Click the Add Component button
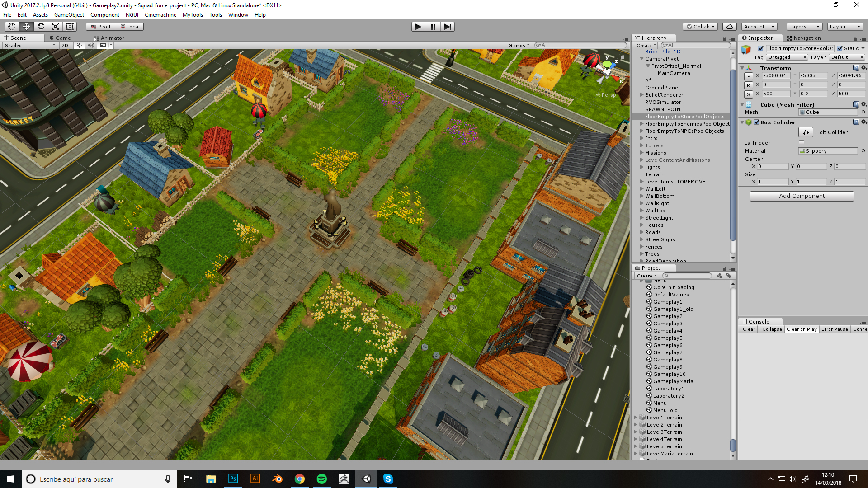Screen dimensions: 868x488 tap(802, 196)
